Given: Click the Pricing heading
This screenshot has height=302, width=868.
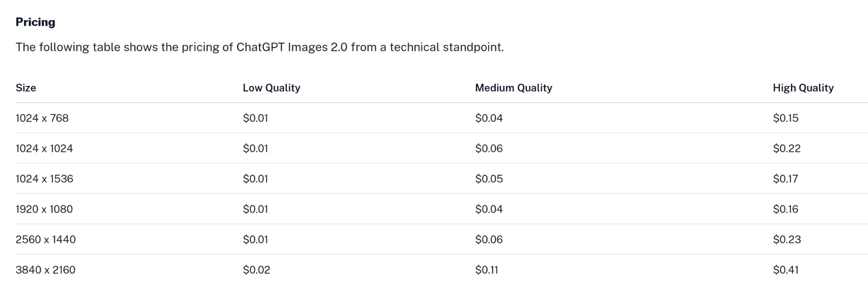Looking at the screenshot, I should pos(35,22).
